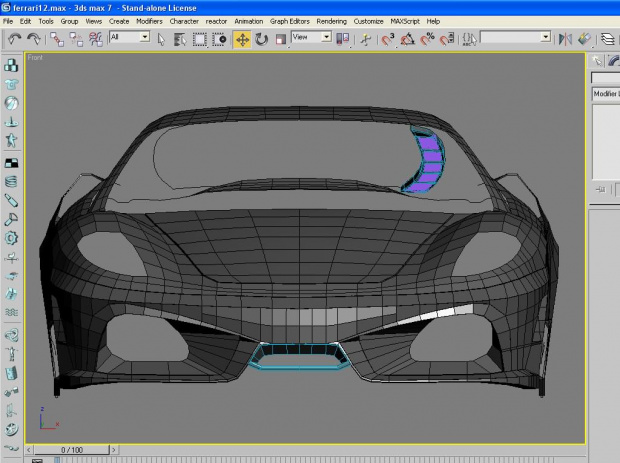This screenshot has height=463, width=620.
Task: Click the highlighted Select and Move tool
Action: pyautogui.click(x=242, y=40)
